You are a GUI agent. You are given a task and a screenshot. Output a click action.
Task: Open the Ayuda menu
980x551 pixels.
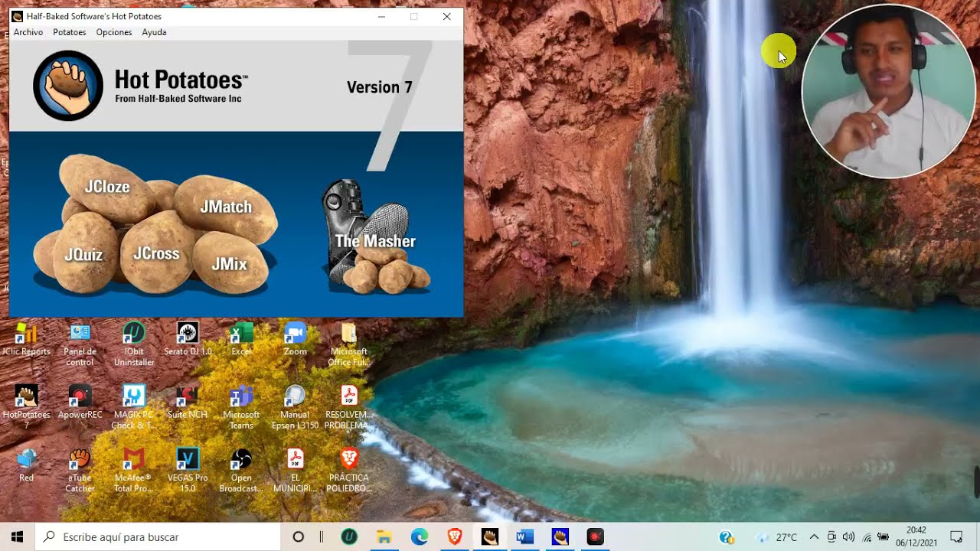[154, 32]
